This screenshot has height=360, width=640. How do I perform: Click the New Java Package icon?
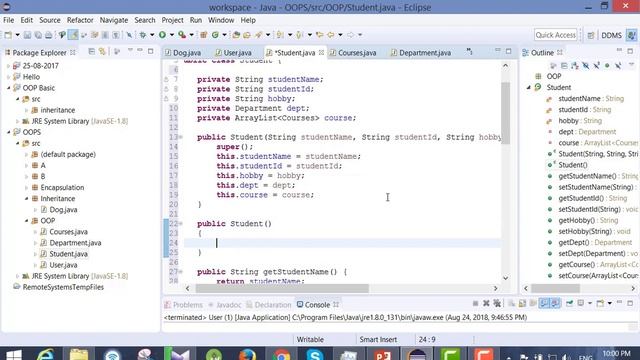pos(204,35)
